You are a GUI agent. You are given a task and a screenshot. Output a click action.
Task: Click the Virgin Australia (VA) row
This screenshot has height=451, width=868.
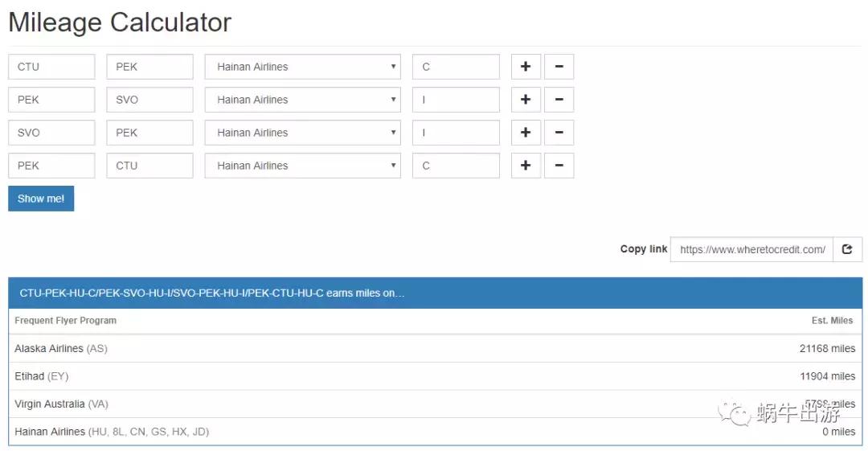tap(435, 404)
